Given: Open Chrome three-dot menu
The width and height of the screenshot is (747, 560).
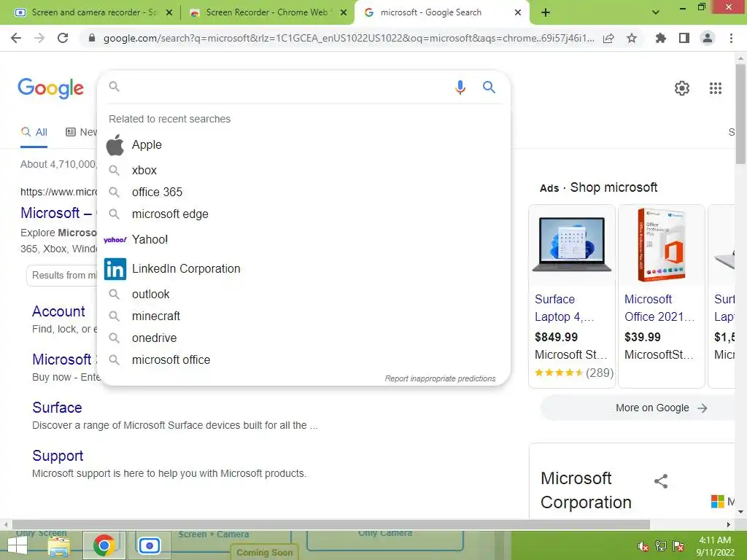Looking at the screenshot, I should pyautogui.click(x=731, y=38).
